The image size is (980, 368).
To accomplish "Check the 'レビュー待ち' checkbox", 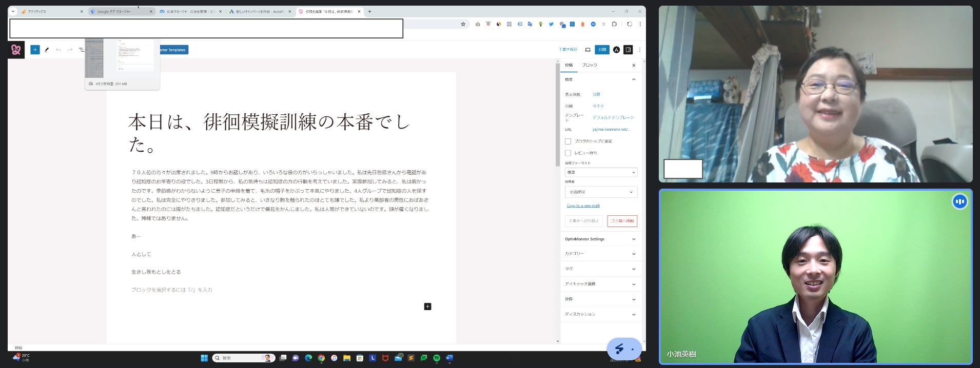I will [x=568, y=153].
